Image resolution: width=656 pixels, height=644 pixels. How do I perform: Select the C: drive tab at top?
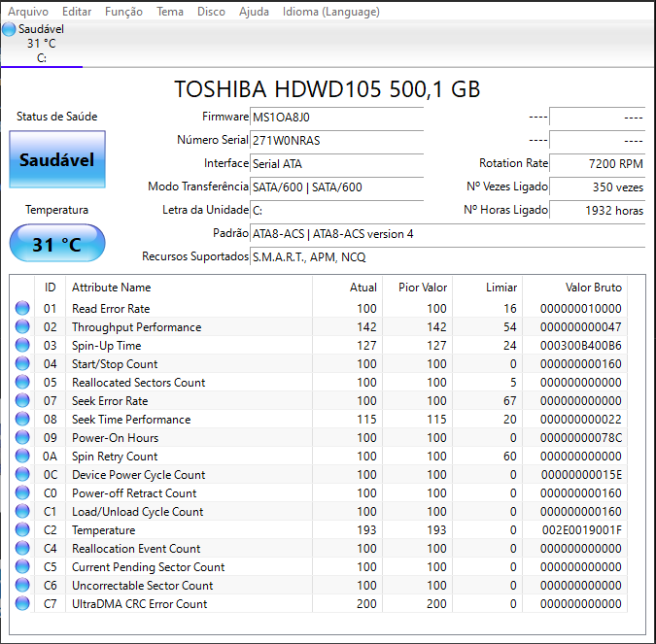(x=42, y=44)
